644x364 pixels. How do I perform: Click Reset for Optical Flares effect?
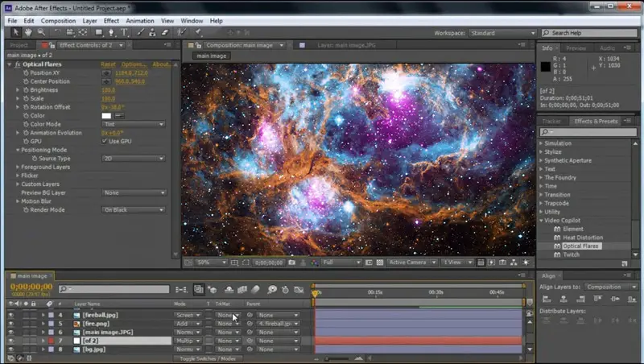108,64
